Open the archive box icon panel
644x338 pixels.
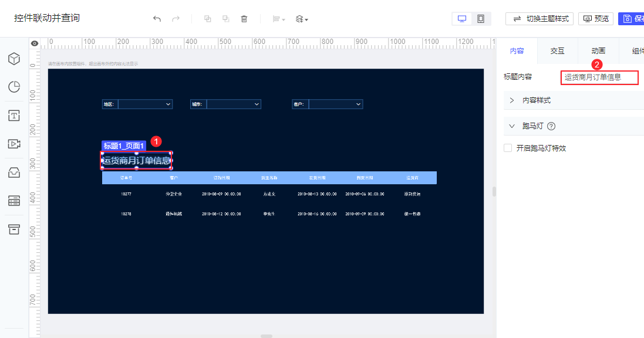point(14,229)
